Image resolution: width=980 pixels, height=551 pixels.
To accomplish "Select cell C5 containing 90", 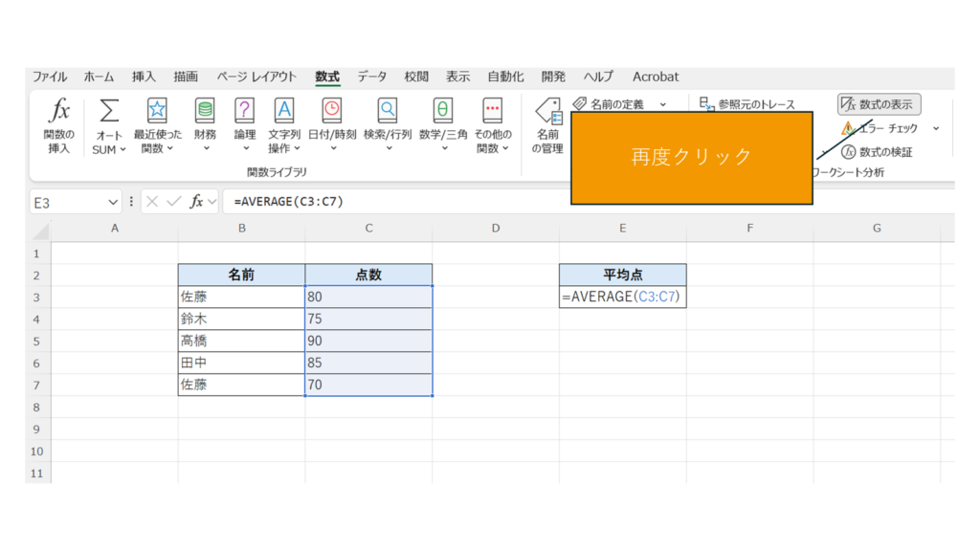I will click(368, 341).
